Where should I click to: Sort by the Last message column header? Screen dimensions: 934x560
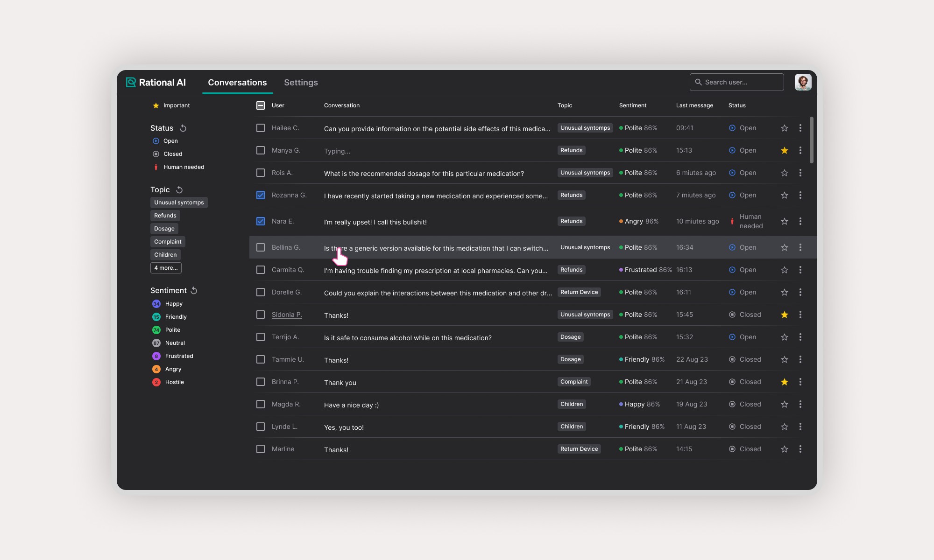[x=694, y=105]
